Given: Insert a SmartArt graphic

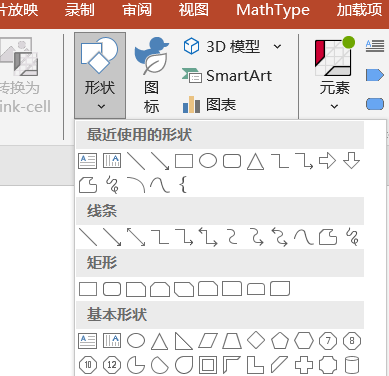Looking at the screenshot, I should coord(227,76).
